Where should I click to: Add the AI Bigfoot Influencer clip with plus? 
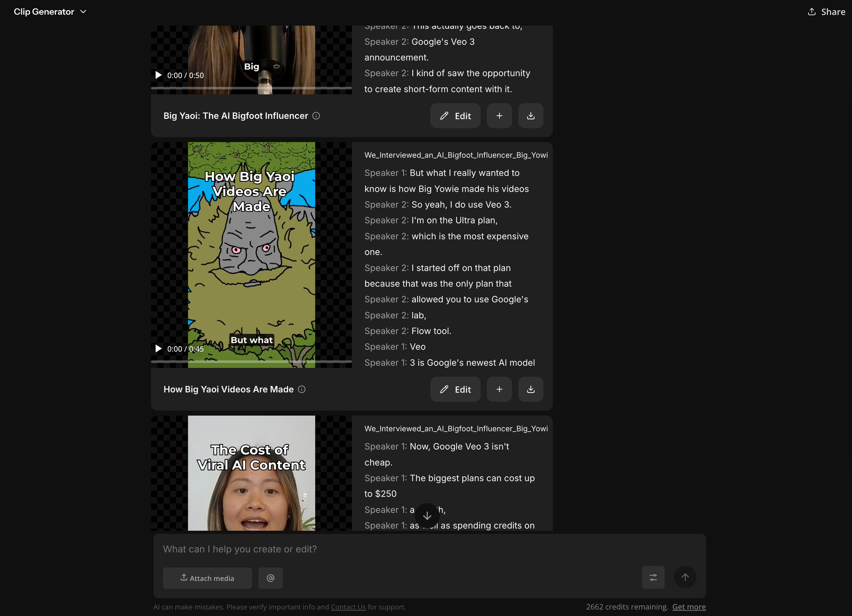(499, 116)
